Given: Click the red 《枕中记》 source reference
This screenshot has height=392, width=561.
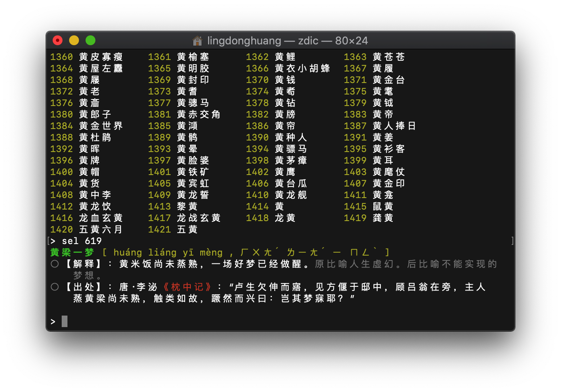Looking at the screenshot, I should click(x=187, y=287).
